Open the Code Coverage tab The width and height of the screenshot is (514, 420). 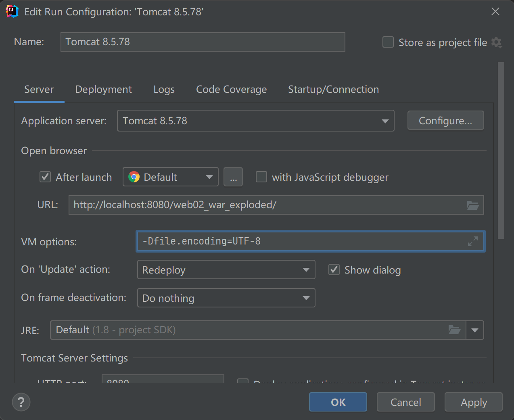click(232, 90)
